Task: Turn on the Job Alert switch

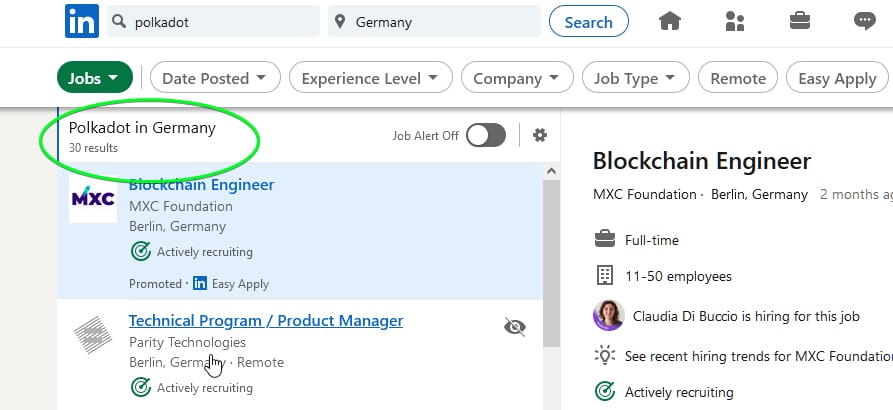Action: click(x=486, y=135)
